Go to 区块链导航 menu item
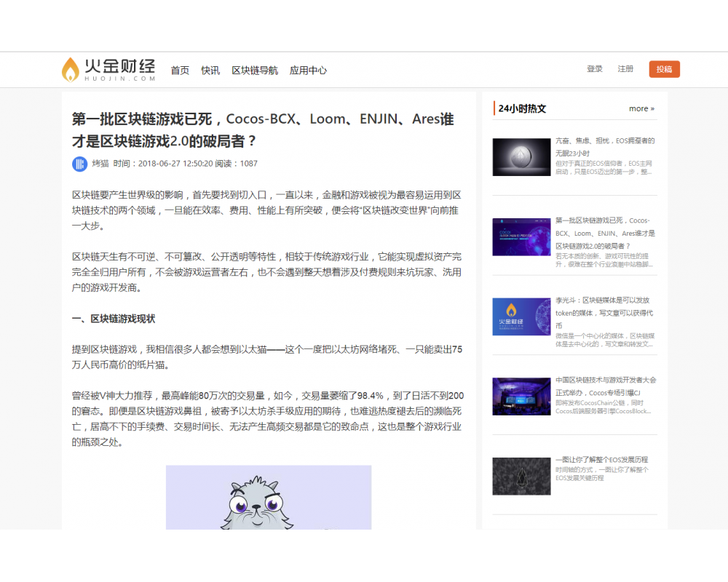This screenshot has height=582, width=728. pyautogui.click(x=254, y=70)
